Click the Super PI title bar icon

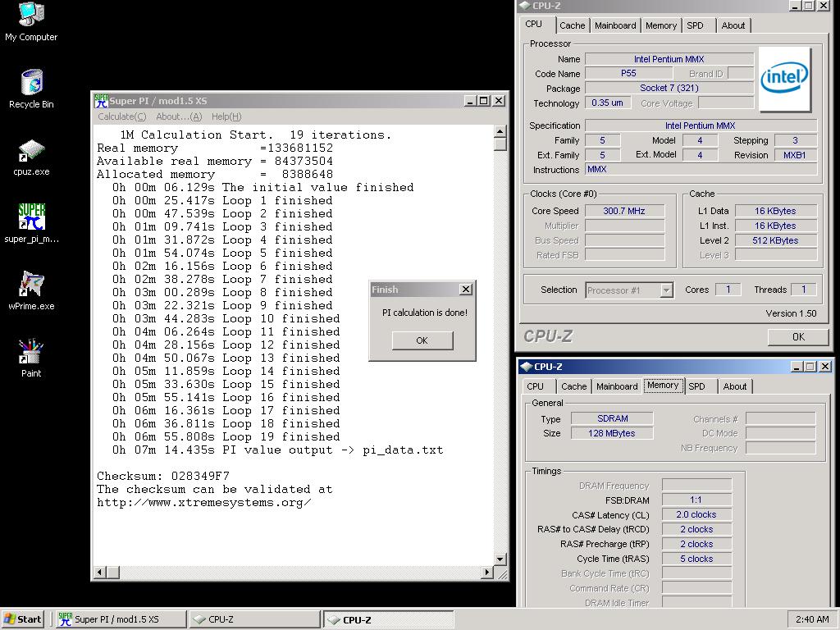(101, 101)
